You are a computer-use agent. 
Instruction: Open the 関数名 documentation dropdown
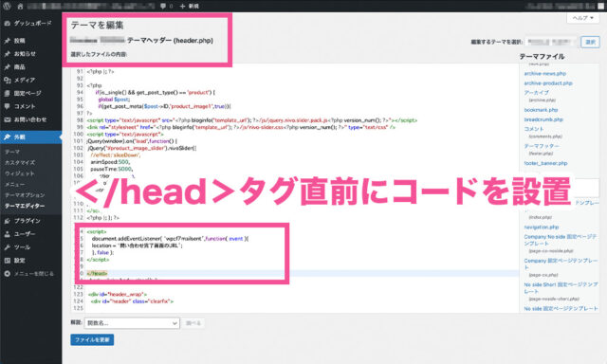(x=132, y=323)
